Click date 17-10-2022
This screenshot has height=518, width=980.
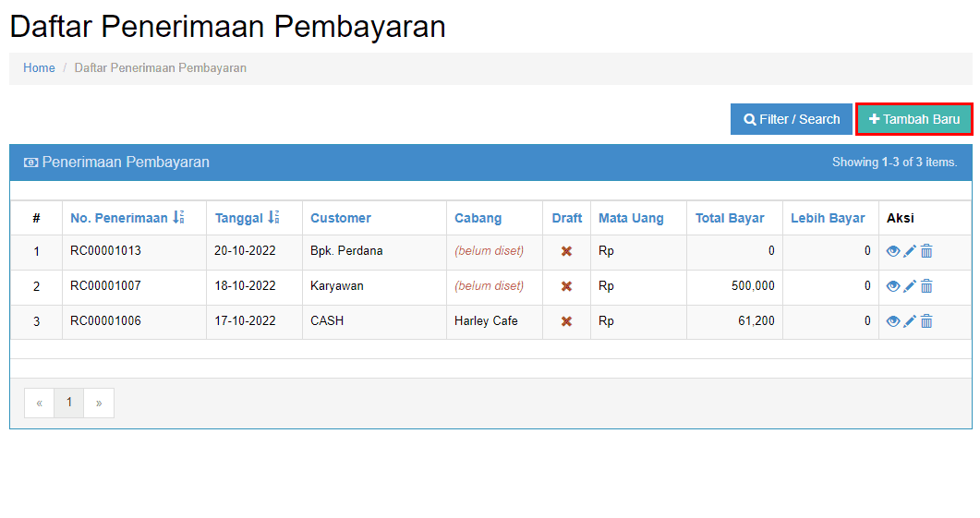pos(245,320)
